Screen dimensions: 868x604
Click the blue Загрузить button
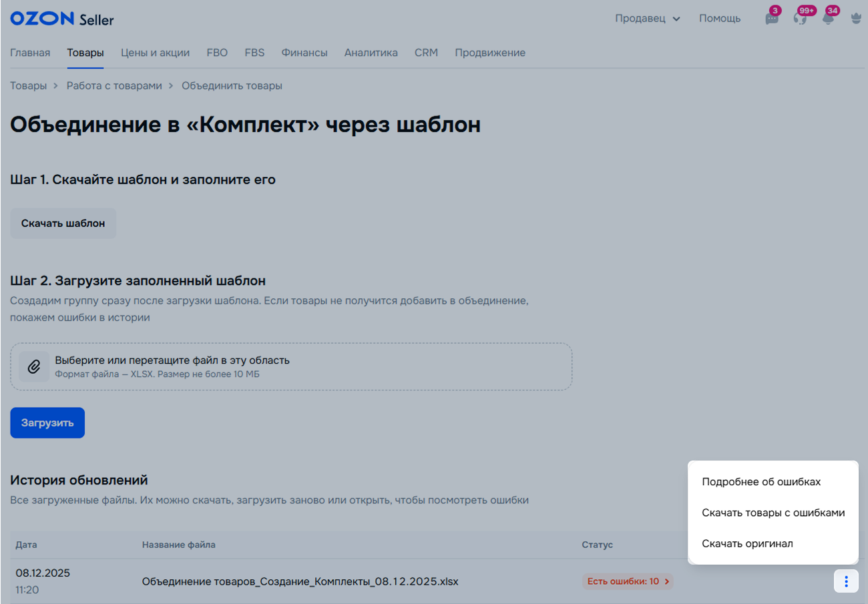pos(47,422)
